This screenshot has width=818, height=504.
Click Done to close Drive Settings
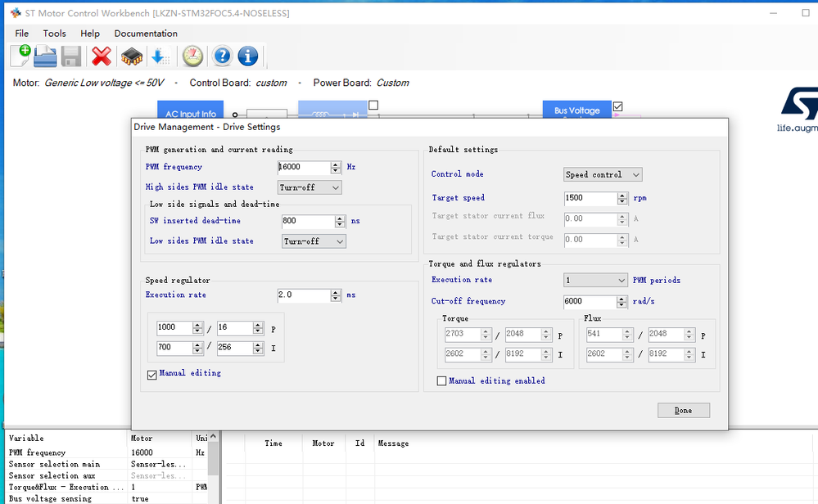[x=684, y=410]
